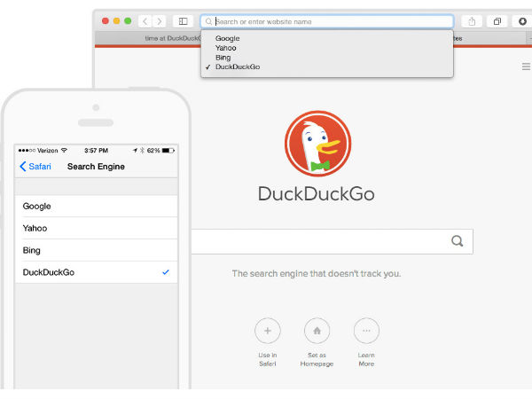Click the search magnifier in DuckDuckGo box
532x399 pixels.
457,241
